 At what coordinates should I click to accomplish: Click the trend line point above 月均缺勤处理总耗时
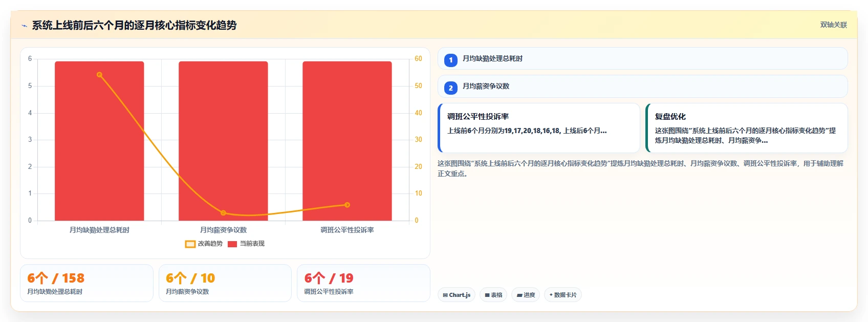99,75
